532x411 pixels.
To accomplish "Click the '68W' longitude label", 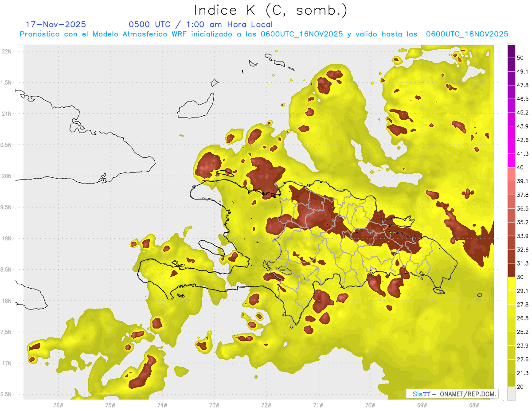I will click(474, 405).
